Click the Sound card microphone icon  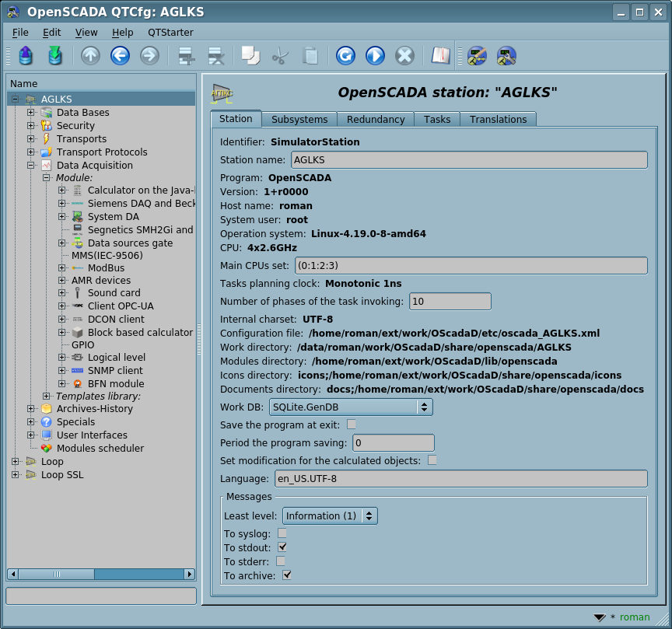coord(77,292)
